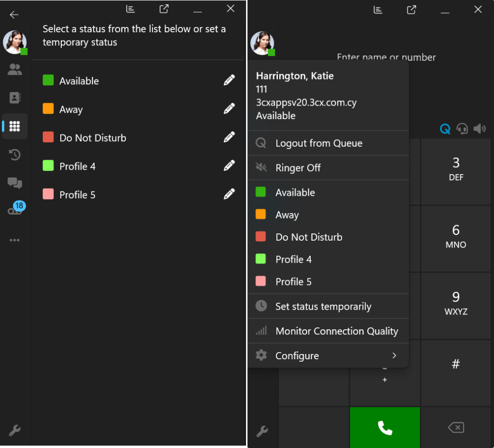Select Set status temporarily menu item
This screenshot has width=494, height=448.
click(328, 306)
